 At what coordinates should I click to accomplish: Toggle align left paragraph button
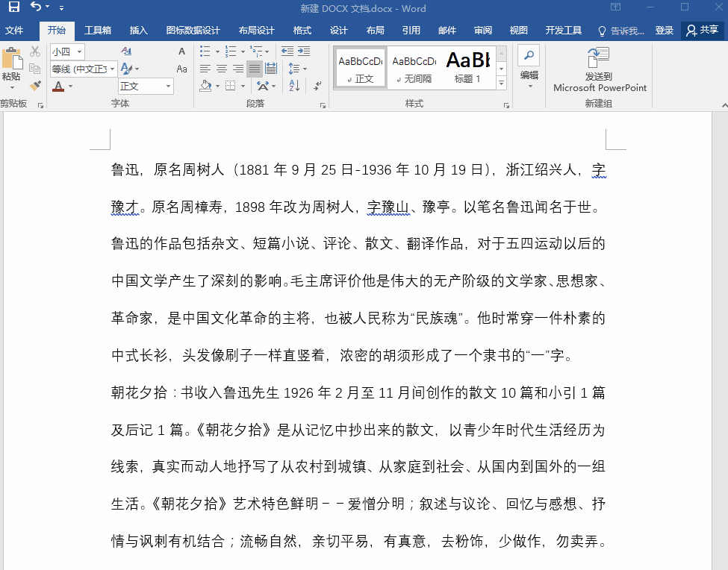click(205, 69)
